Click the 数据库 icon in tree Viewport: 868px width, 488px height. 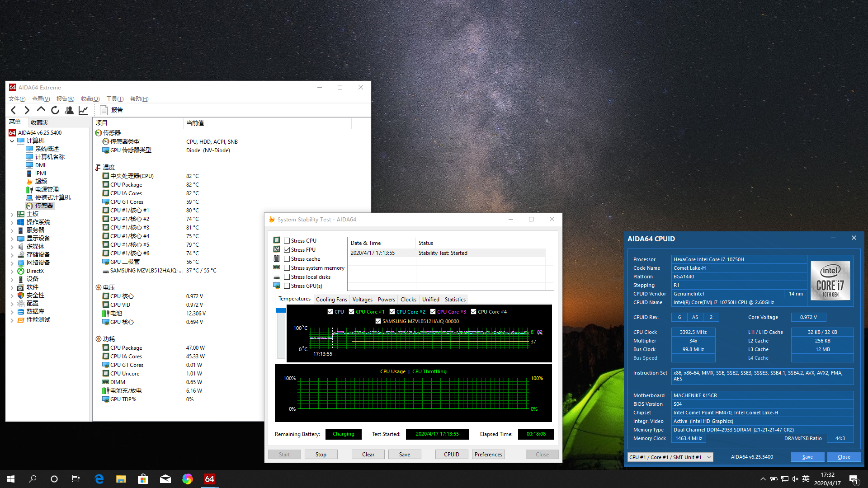pos(21,311)
